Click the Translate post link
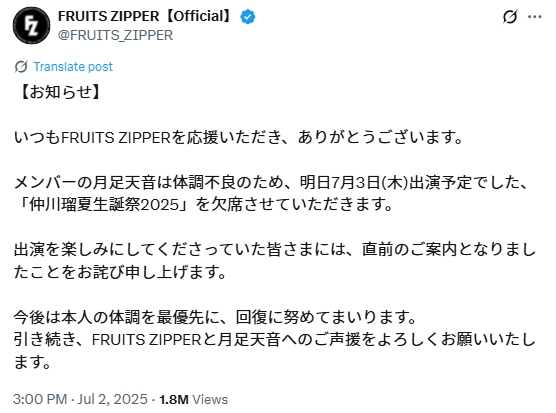Viewport: 556px width, 413px height. pyautogui.click(x=73, y=67)
